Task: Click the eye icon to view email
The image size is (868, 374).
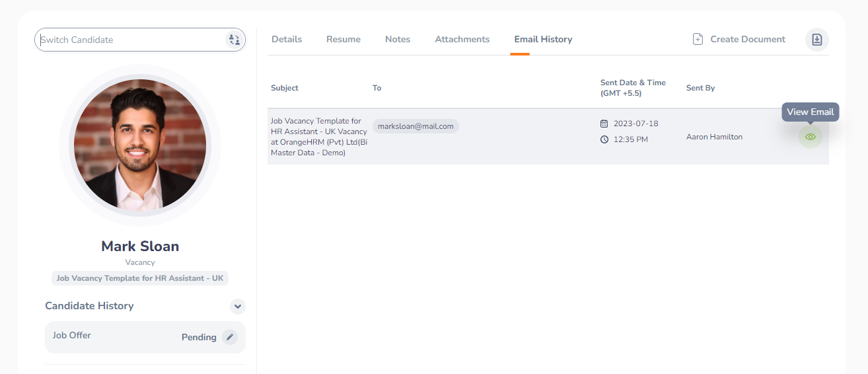Action: (x=811, y=137)
